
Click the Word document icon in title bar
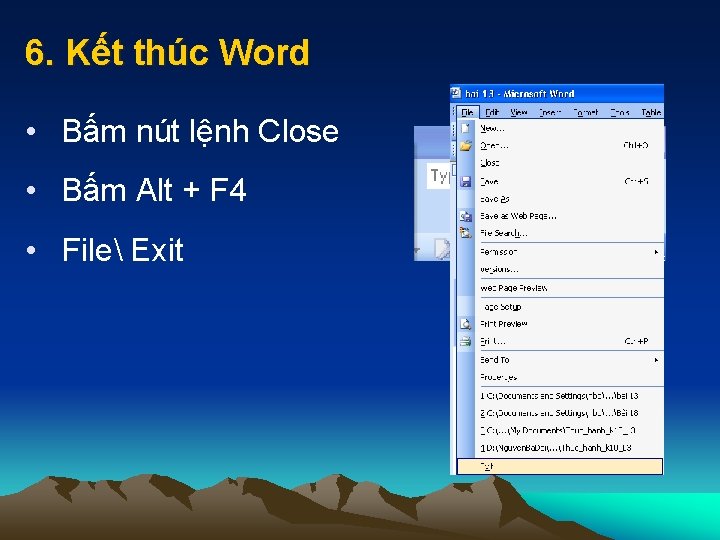point(456,93)
